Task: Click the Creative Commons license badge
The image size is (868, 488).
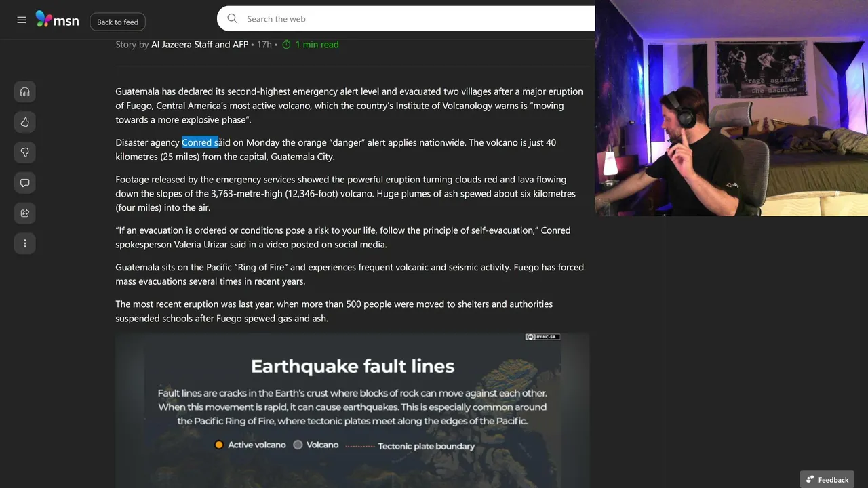Action: point(542,337)
